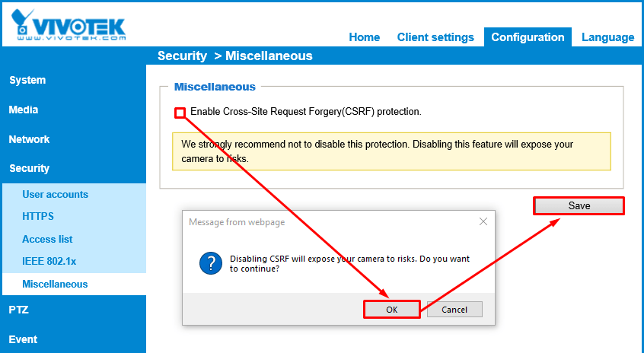Go to HTTPS settings page
This screenshot has width=644, height=353.
pyautogui.click(x=38, y=216)
